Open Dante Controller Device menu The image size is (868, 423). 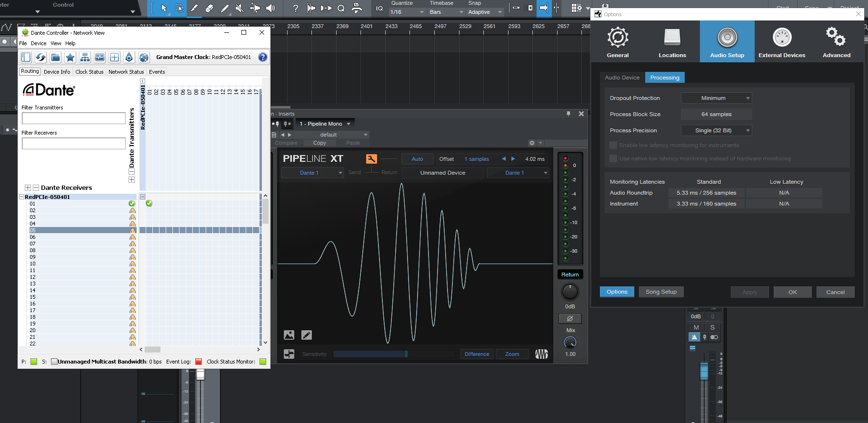pyautogui.click(x=39, y=43)
